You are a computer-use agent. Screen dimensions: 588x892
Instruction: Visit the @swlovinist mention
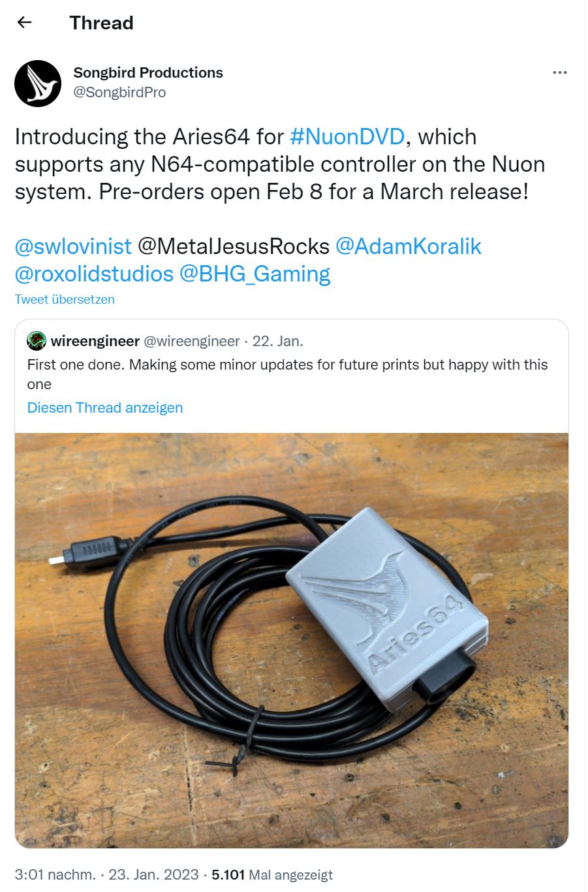[x=73, y=246]
